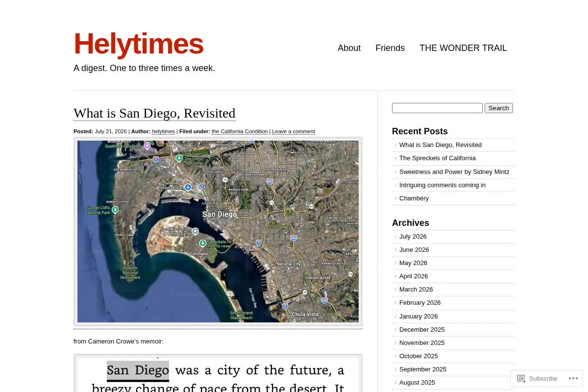Viewport: 588px width, 392px height.
Task: Click the Spreckels Park map pin
Action: click(202, 243)
